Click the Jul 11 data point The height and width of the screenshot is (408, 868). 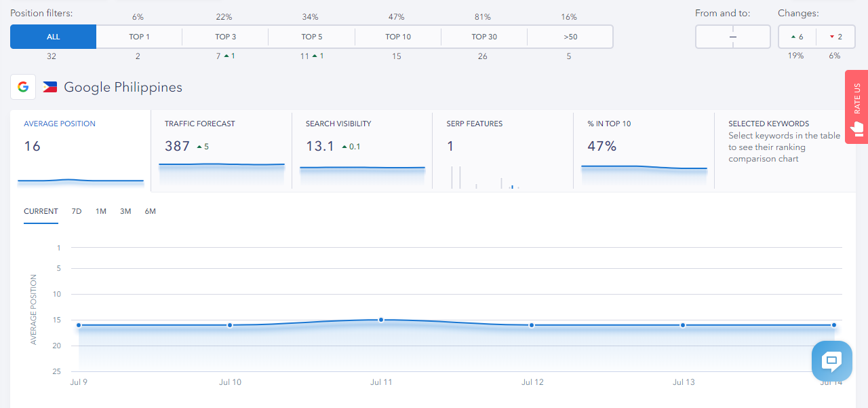pyautogui.click(x=381, y=320)
